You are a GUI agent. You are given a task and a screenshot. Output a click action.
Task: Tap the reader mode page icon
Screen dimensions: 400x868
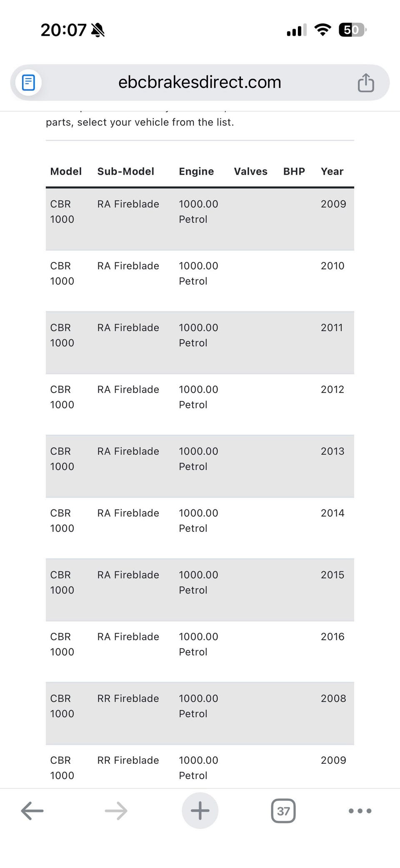click(x=28, y=83)
